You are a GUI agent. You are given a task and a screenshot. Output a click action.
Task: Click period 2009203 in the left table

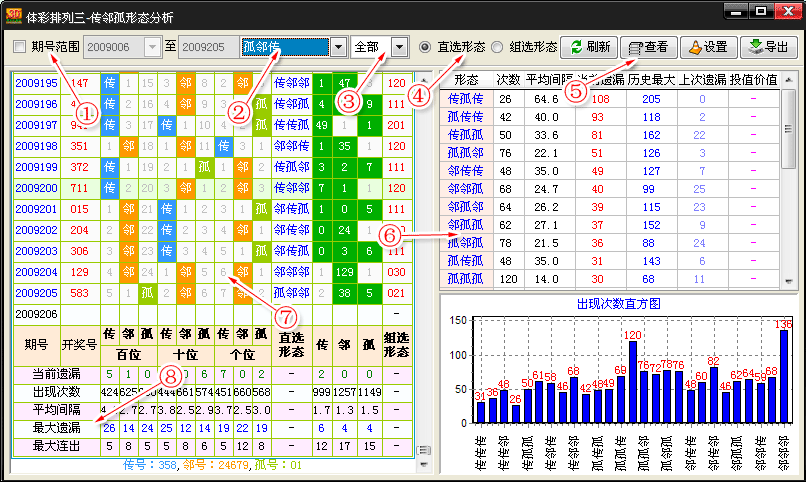click(36, 251)
